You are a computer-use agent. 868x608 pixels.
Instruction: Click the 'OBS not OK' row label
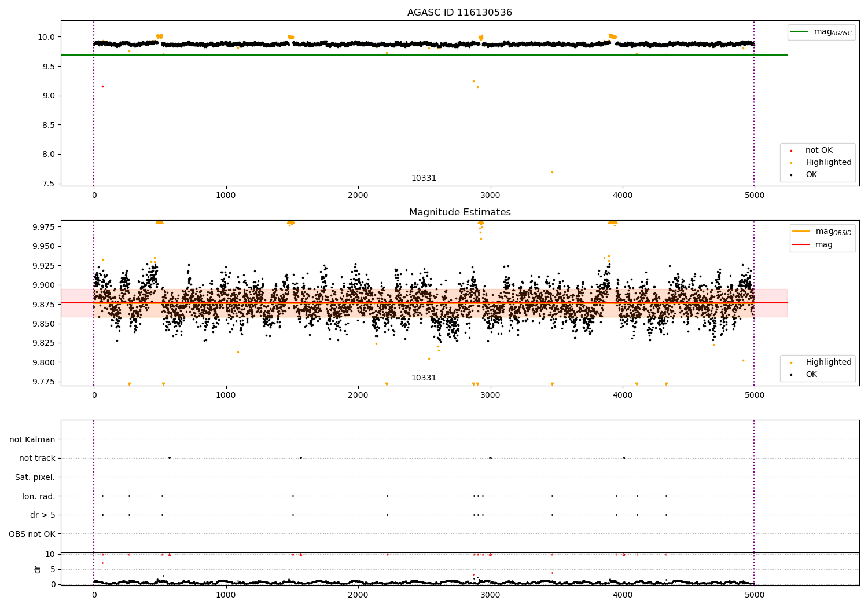tap(32, 534)
